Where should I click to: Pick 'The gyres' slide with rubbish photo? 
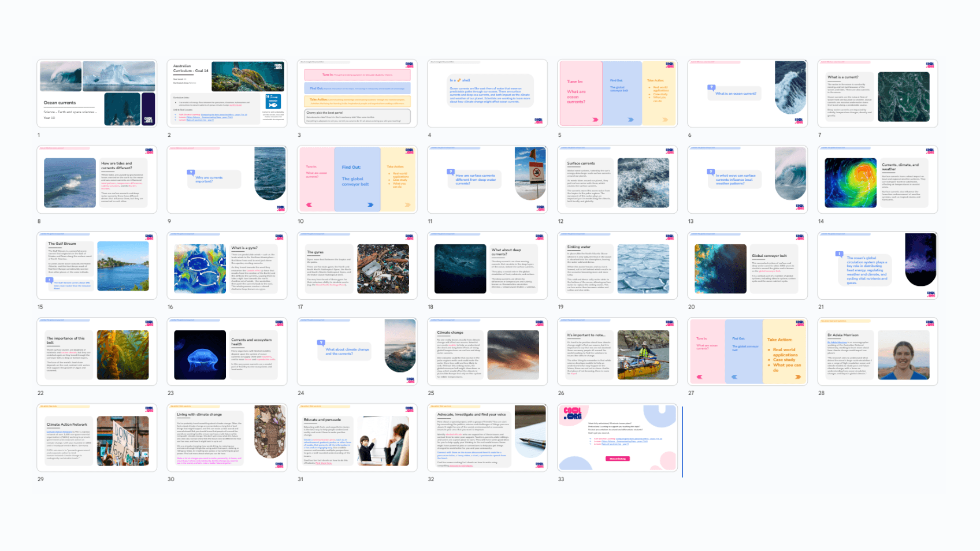357,265
